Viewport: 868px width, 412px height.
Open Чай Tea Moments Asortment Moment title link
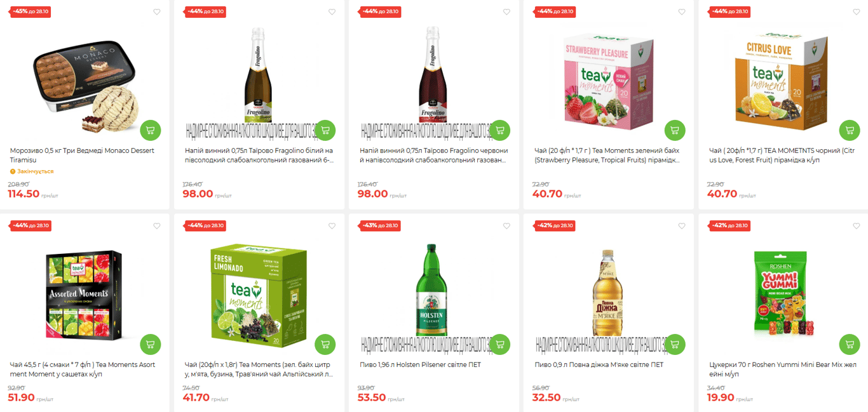coord(83,369)
